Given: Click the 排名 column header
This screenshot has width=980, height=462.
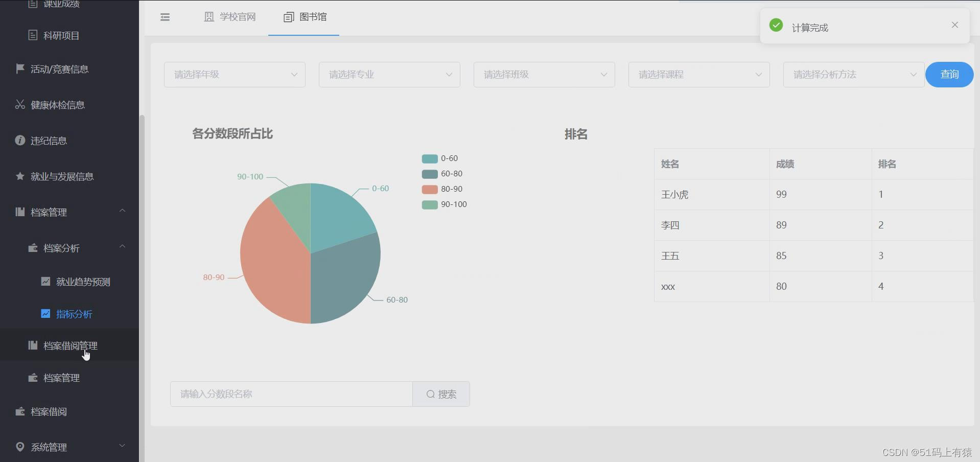Looking at the screenshot, I should (923, 164).
